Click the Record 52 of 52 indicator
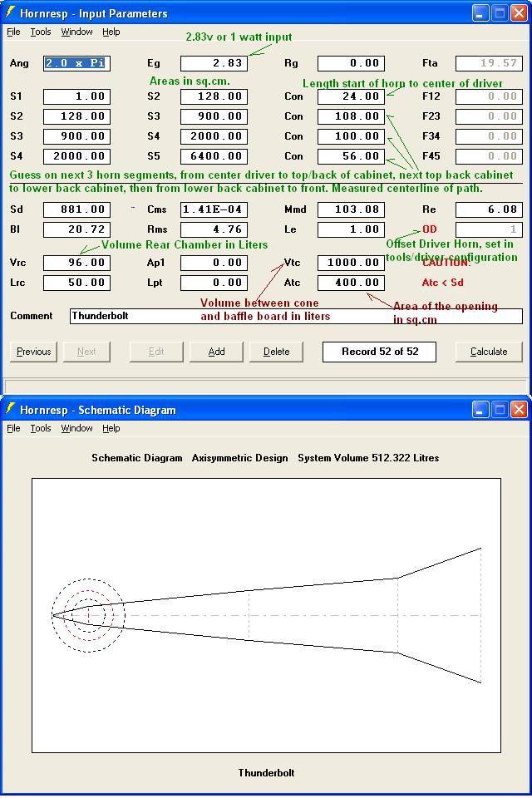 click(x=379, y=352)
